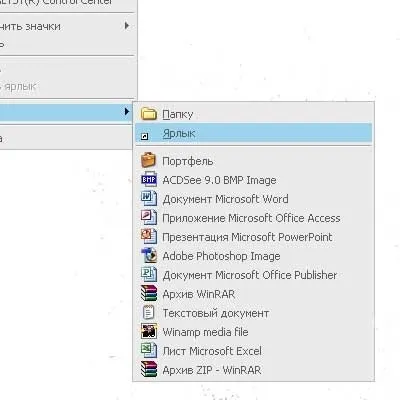Click the Publisher document icon
This screenshot has width=400, height=400.
point(149,275)
